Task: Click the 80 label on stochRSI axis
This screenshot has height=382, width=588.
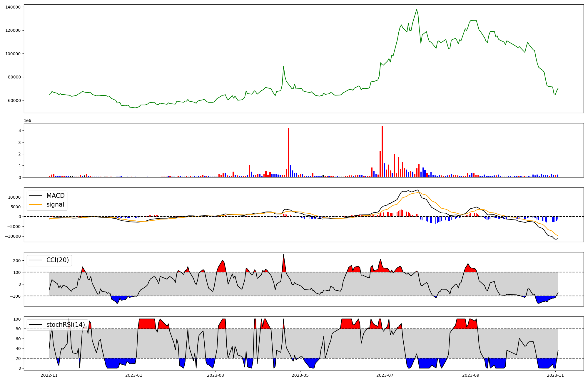Action: pos(18,329)
